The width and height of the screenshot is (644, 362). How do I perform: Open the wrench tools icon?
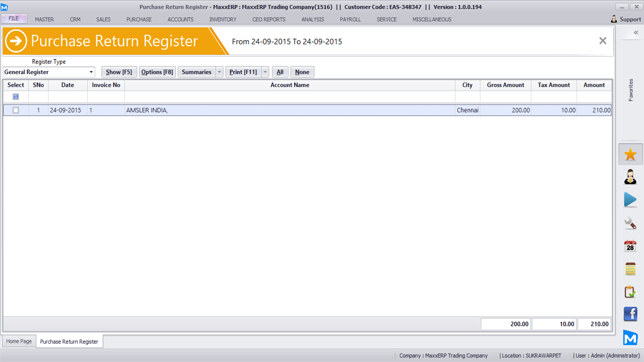click(x=630, y=223)
